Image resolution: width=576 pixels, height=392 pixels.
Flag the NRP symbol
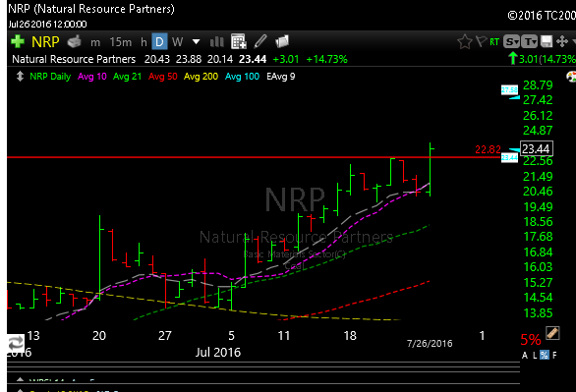click(481, 41)
